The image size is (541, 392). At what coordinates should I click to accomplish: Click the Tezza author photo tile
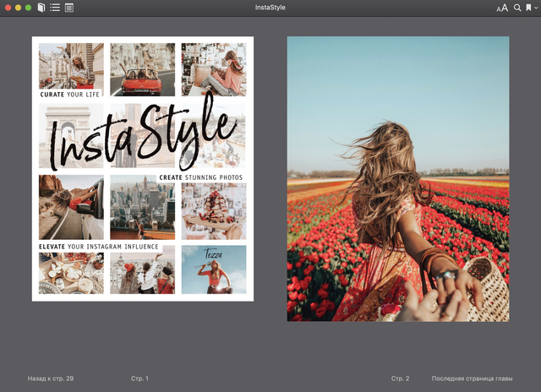pos(214,269)
